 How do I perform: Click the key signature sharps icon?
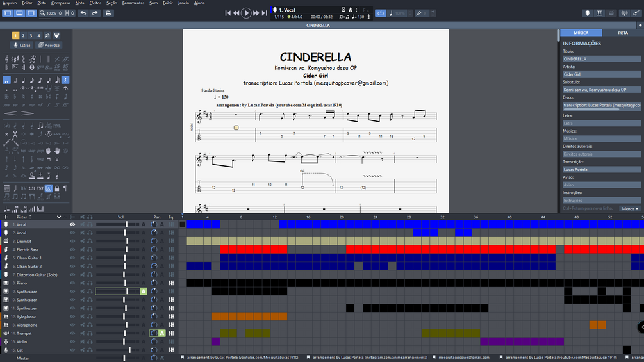[15, 59]
